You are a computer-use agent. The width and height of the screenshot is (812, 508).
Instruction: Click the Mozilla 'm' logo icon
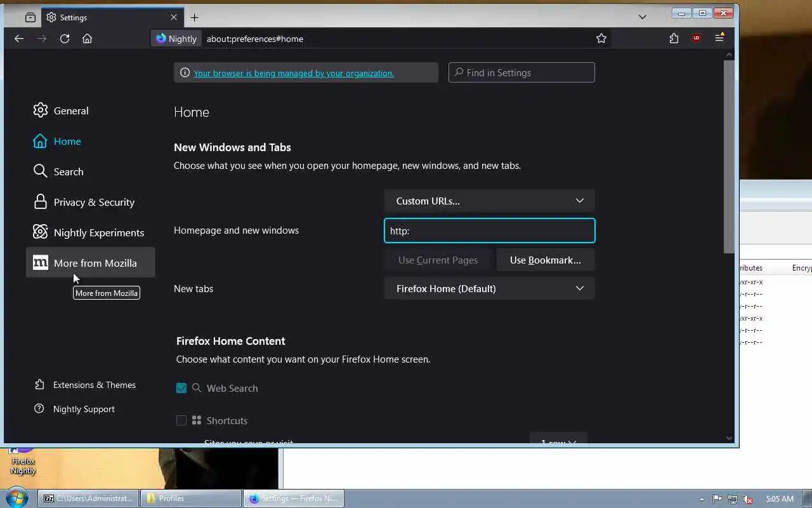40,262
